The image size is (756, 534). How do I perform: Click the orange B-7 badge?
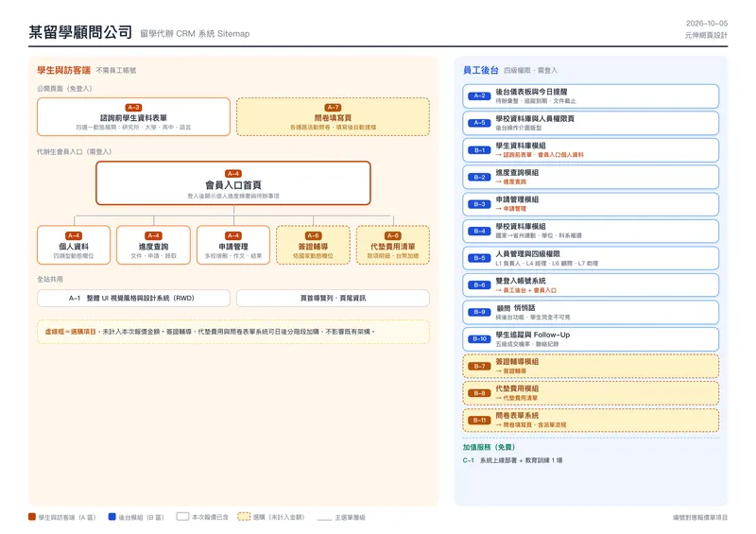479,367
